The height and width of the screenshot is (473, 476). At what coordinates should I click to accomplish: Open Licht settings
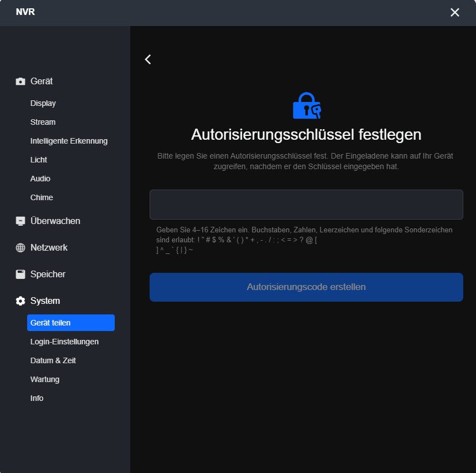tap(39, 160)
